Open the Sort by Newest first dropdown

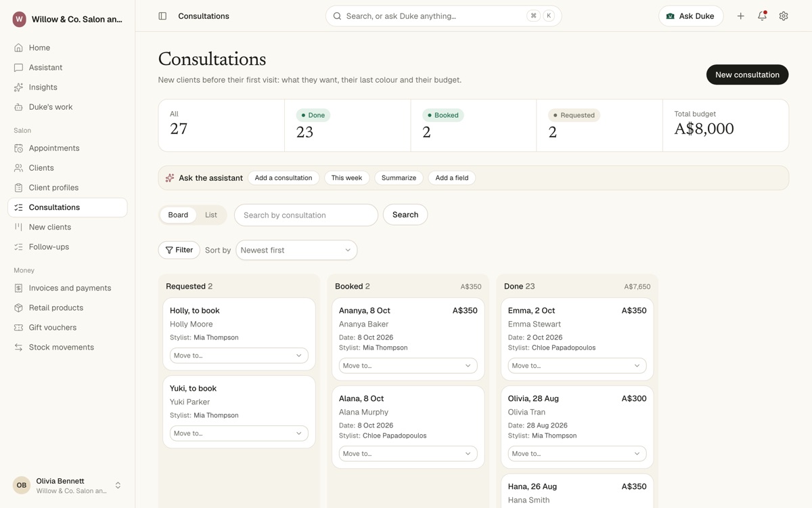296,250
